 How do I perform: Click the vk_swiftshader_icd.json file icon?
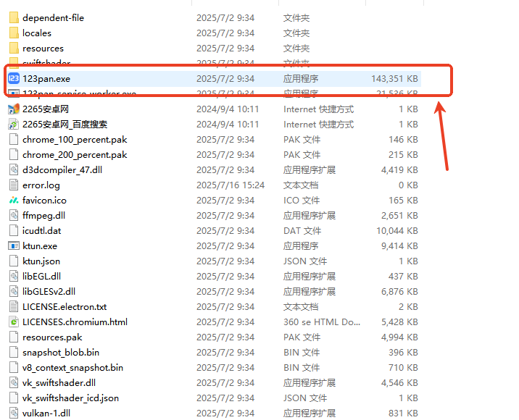(x=14, y=398)
